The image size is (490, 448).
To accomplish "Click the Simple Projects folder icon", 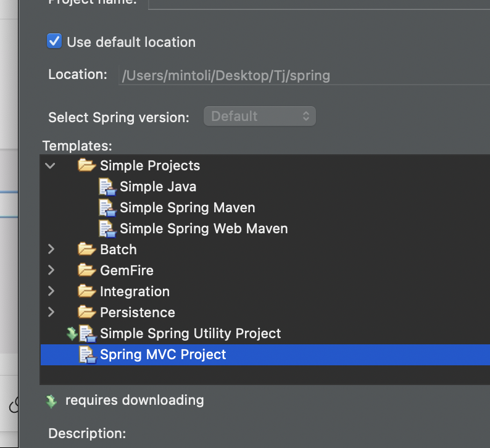I will tap(86, 165).
